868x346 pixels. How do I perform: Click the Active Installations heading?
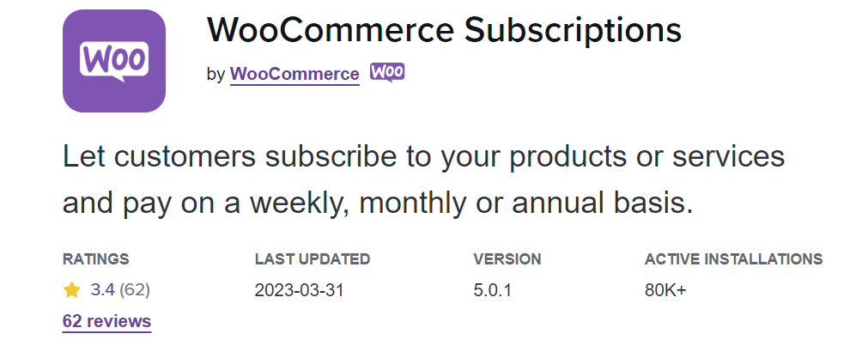733,258
